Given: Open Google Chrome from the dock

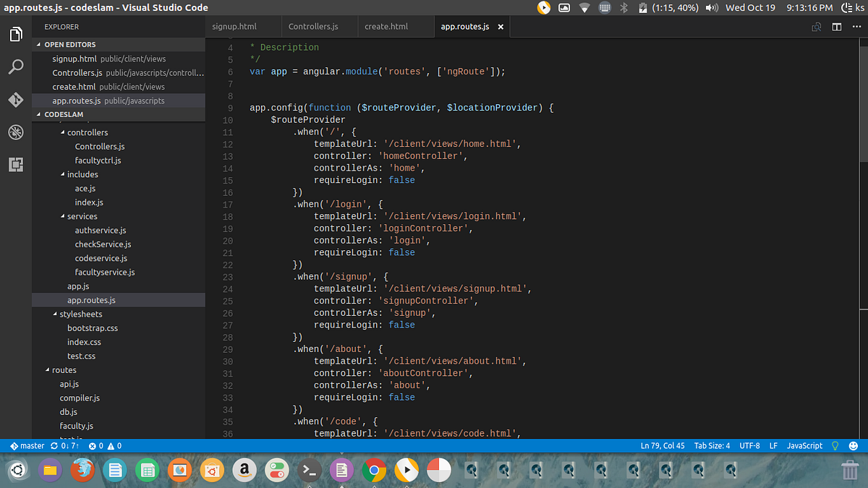Looking at the screenshot, I should (x=375, y=471).
